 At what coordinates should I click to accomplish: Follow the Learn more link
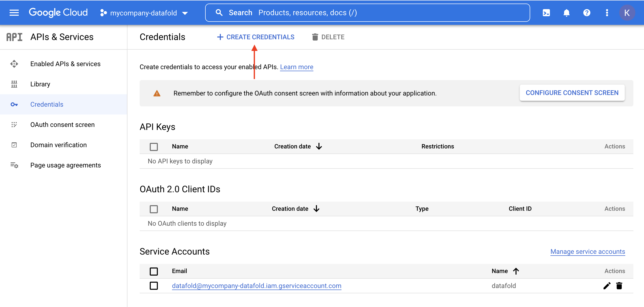pos(297,67)
